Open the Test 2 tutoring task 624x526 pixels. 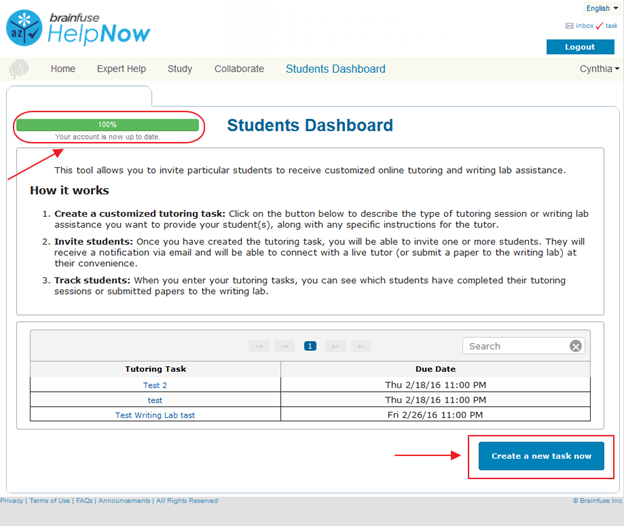(155, 385)
